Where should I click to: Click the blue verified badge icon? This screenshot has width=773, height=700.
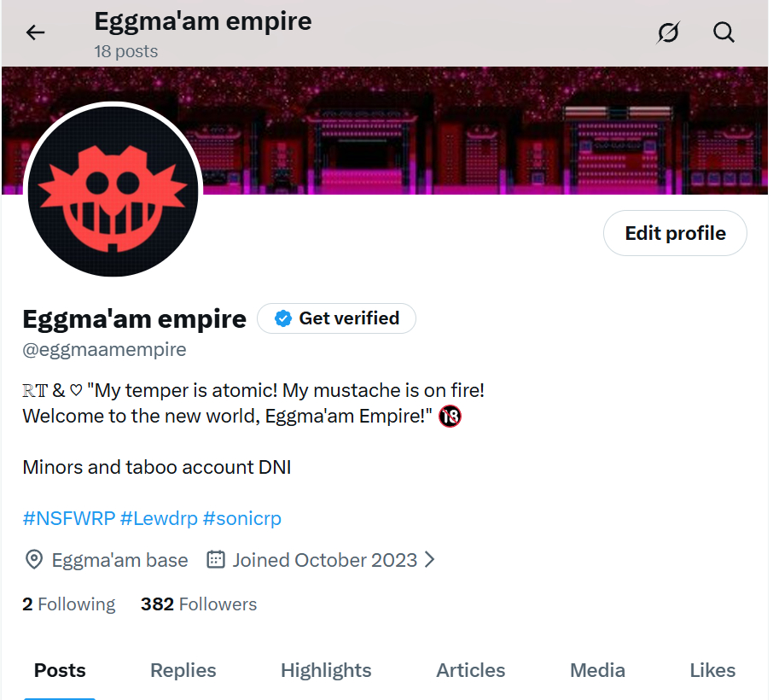pos(283,318)
